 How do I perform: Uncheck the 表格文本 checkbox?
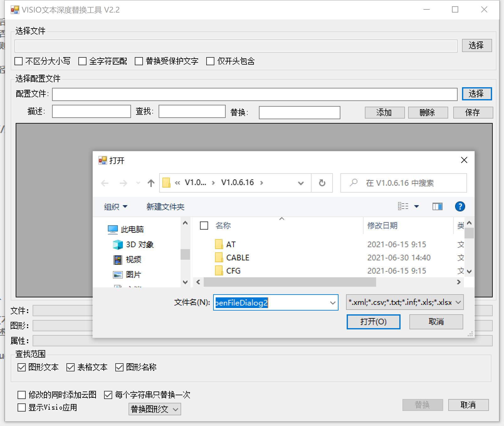[71, 367]
